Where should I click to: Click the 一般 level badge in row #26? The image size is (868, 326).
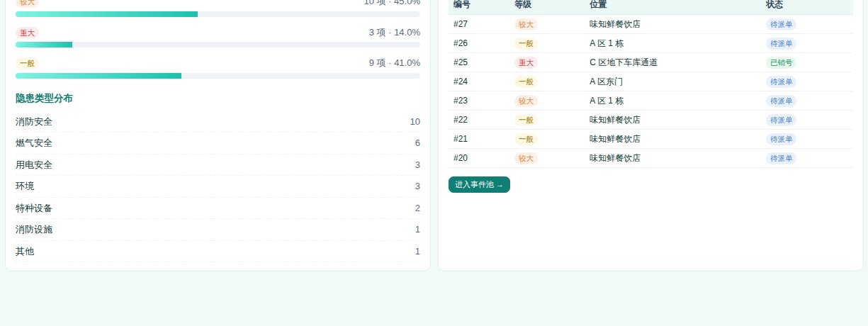[526, 43]
